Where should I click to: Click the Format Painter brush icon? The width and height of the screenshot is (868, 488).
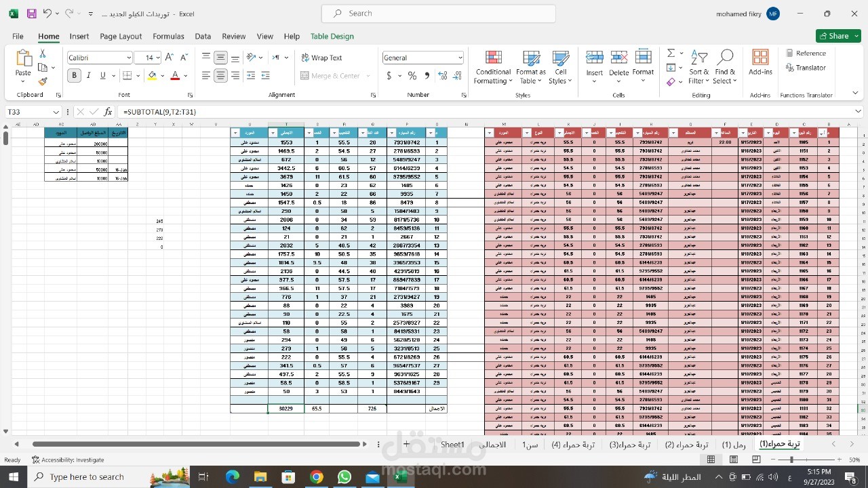click(43, 81)
